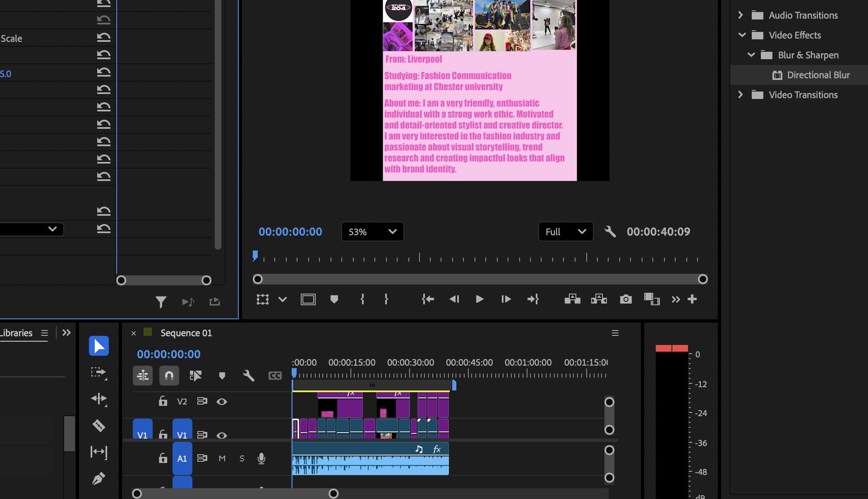
Task: Expand the Video Transitions folder
Action: point(741,95)
